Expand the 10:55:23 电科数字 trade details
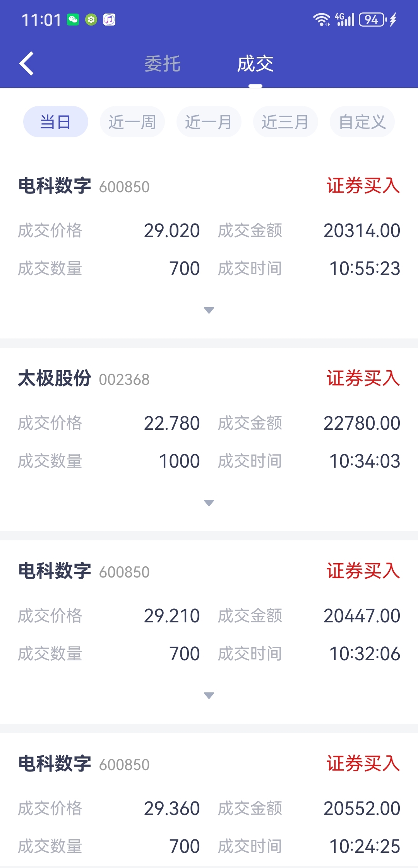The height and width of the screenshot is (868, 418). [x=209, y=310]
